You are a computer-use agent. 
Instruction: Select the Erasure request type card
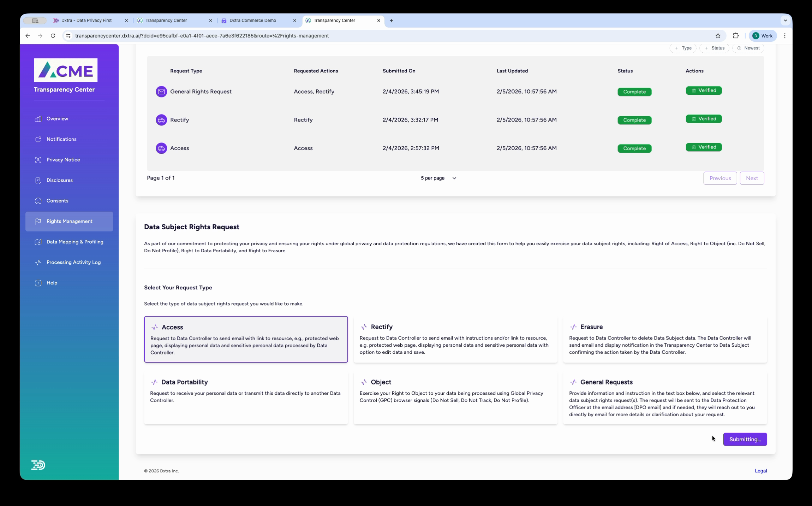(664, 339)
